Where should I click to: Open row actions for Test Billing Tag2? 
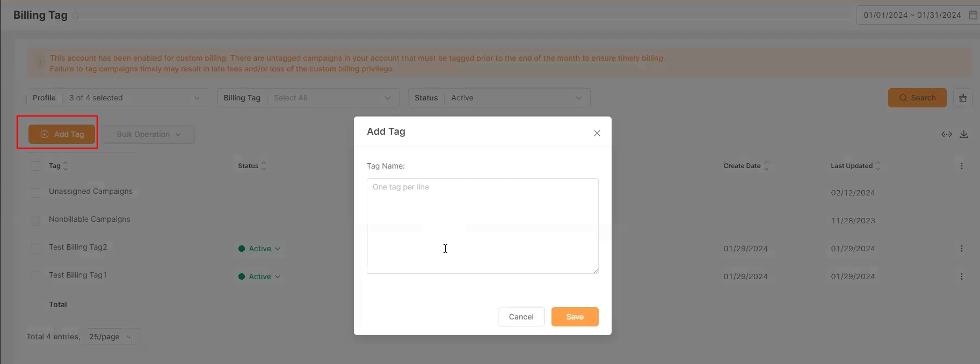pos(961,249)
